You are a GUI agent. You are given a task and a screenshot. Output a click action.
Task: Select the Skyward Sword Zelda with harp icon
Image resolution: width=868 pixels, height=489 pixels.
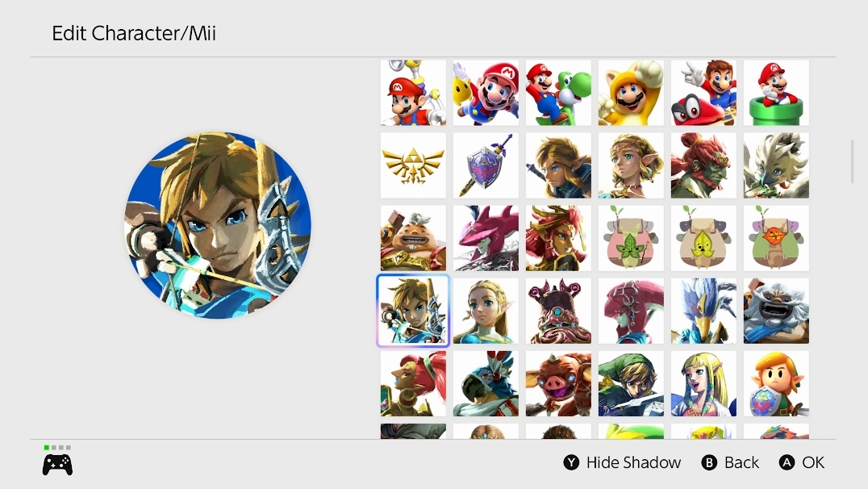click(703, 383)
